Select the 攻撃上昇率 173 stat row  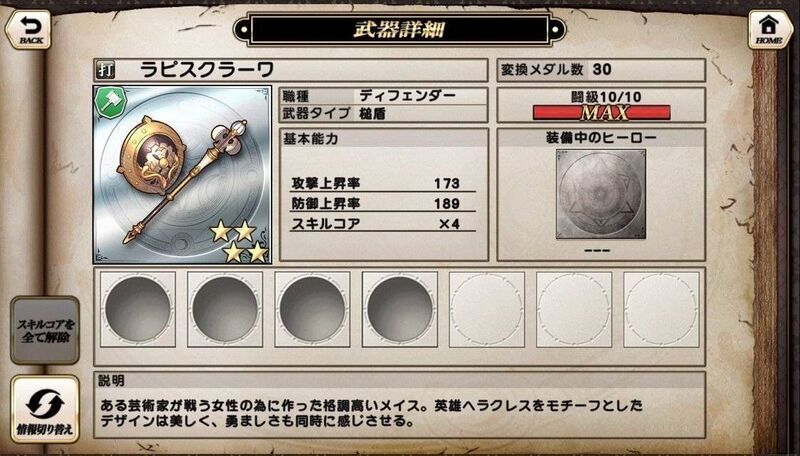point(383,183)
